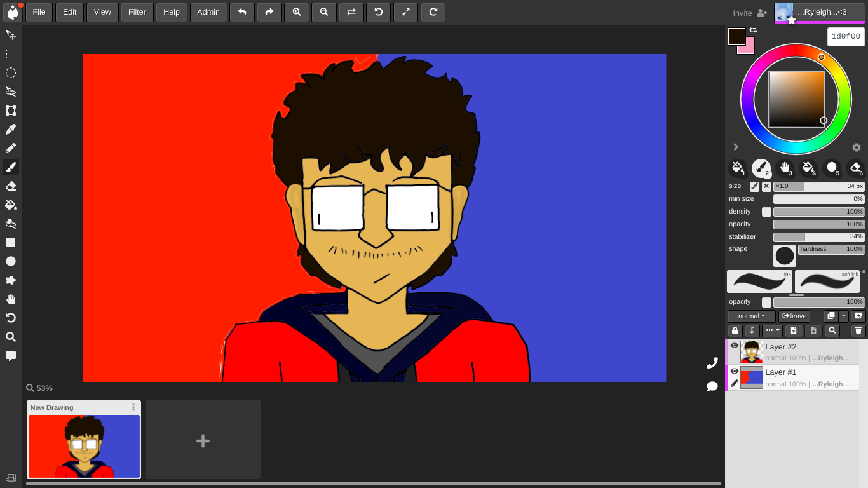Toggle the layer opacity lock checkbox
Screen dimensions: 868x488
pos(766,302)
